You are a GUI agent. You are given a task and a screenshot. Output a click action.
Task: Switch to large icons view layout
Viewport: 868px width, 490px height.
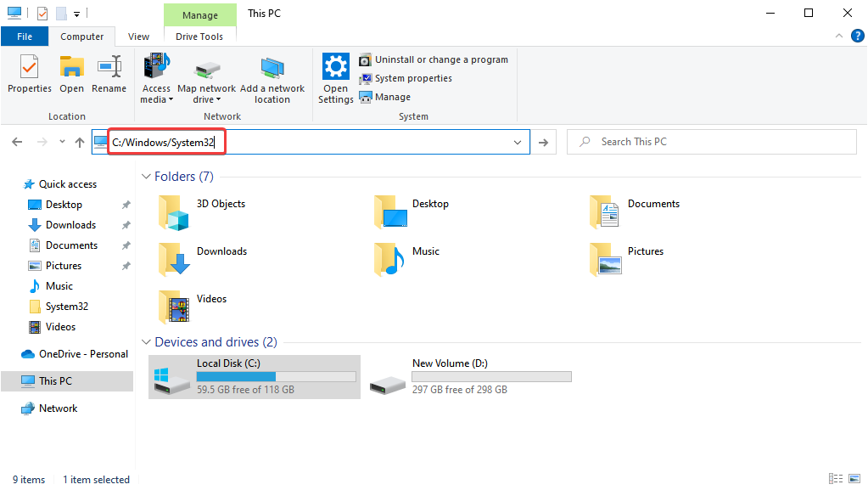tap(854, 478)
